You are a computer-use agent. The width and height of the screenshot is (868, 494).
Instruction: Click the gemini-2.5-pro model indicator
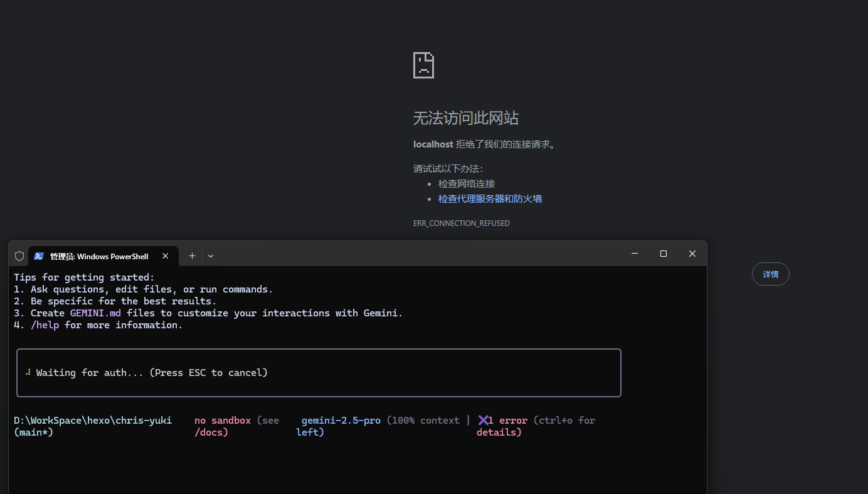pyautogui.click(x=341, y=420)
